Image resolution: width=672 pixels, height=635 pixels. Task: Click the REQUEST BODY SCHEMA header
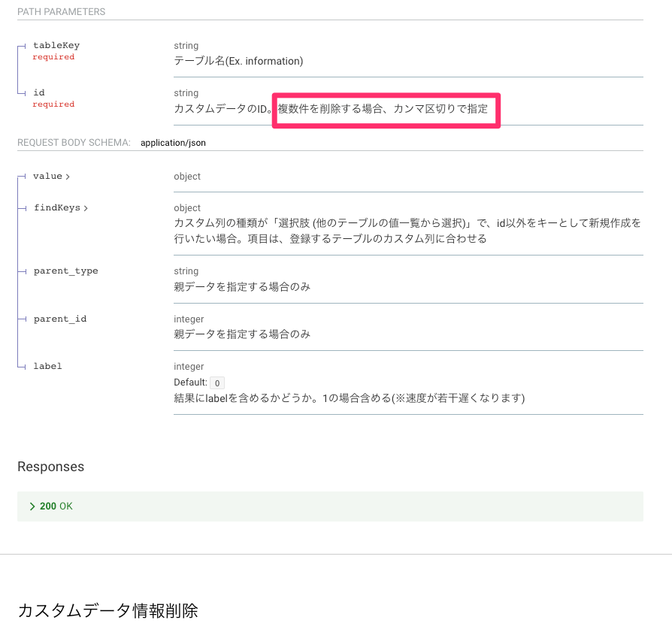(x=72, y=143)
